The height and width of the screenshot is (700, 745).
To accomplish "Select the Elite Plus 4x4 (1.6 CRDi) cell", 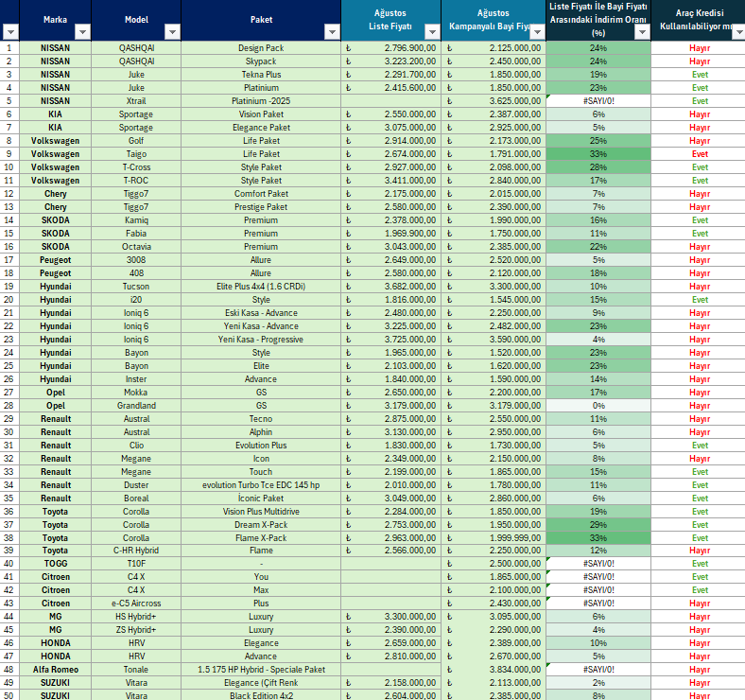I will [x=261, y=287].
